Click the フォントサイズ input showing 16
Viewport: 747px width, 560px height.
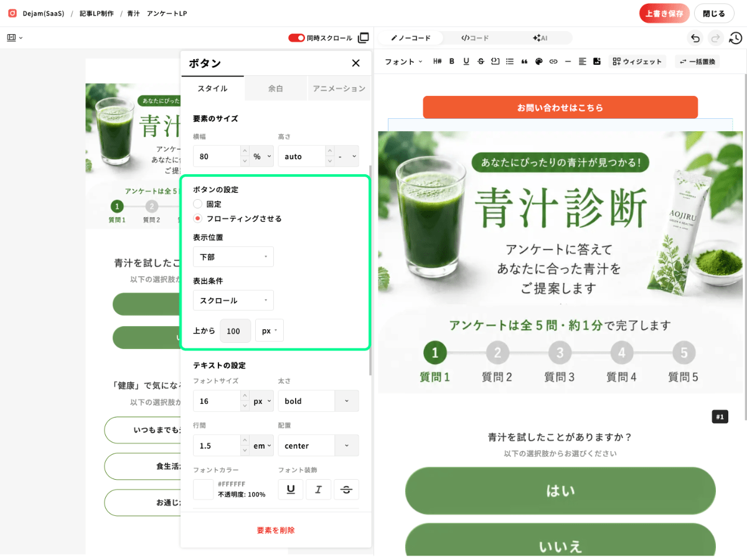(216, 401)
